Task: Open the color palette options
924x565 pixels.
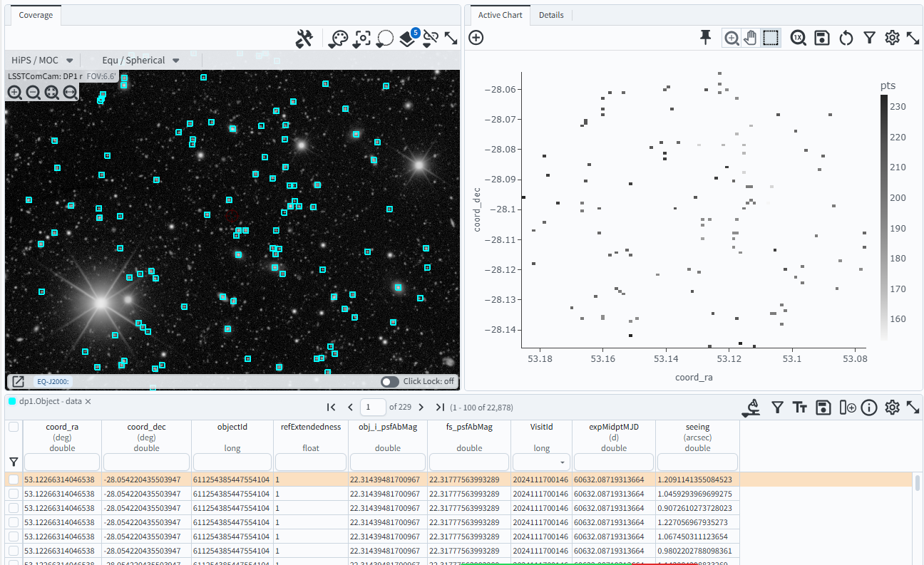Action: 337,39
